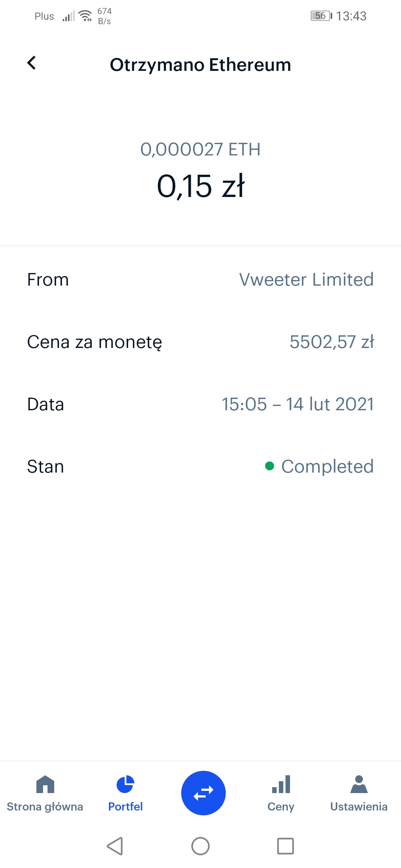This screenshot has width=401, height=868.
Task: Tap the 0,000027 ETH amount
Action: click(200, 149)
